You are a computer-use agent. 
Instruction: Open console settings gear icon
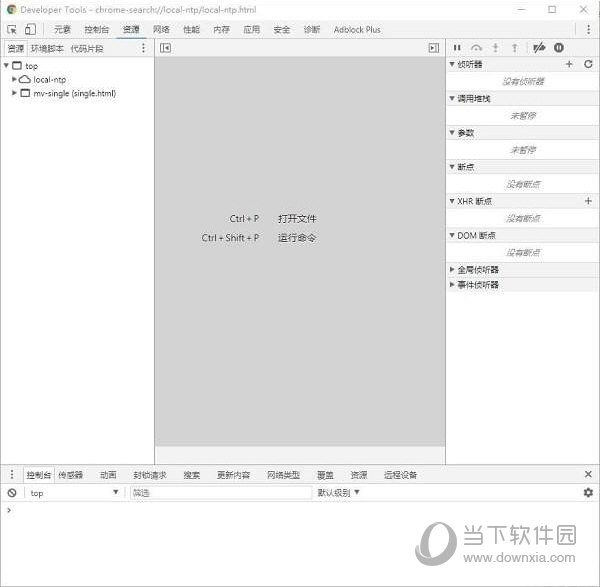point(588,493)
